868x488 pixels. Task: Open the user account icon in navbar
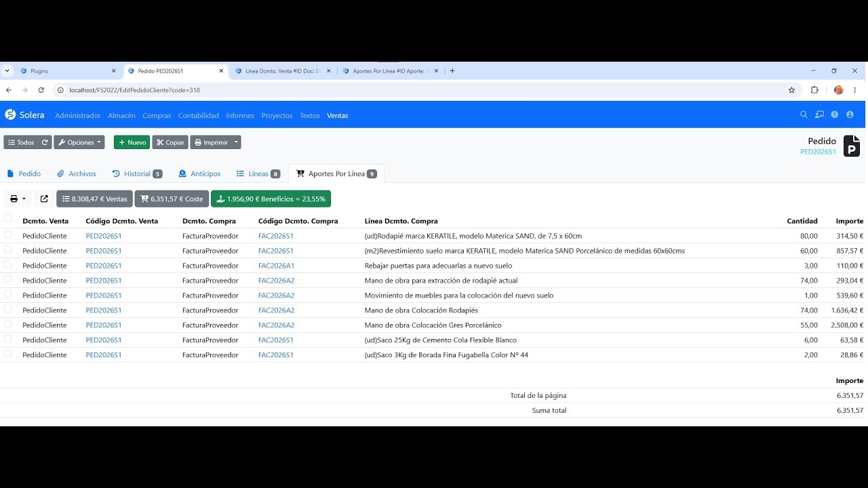click(x=850, y=115)
